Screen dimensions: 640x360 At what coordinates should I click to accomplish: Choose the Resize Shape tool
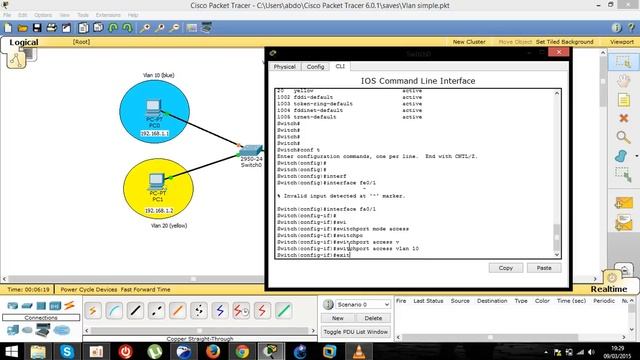click(x=623, y=175)
